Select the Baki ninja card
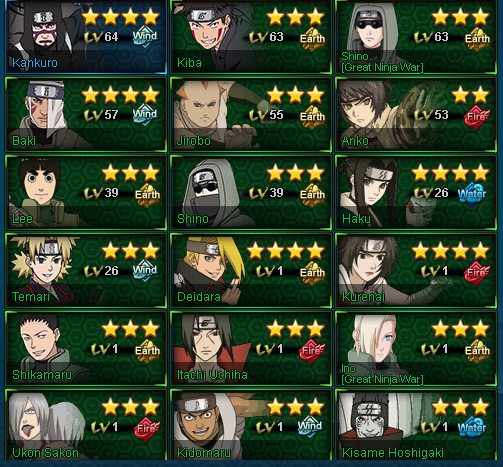Viewport: 503px width, 467px height. (x=86, y=114)
